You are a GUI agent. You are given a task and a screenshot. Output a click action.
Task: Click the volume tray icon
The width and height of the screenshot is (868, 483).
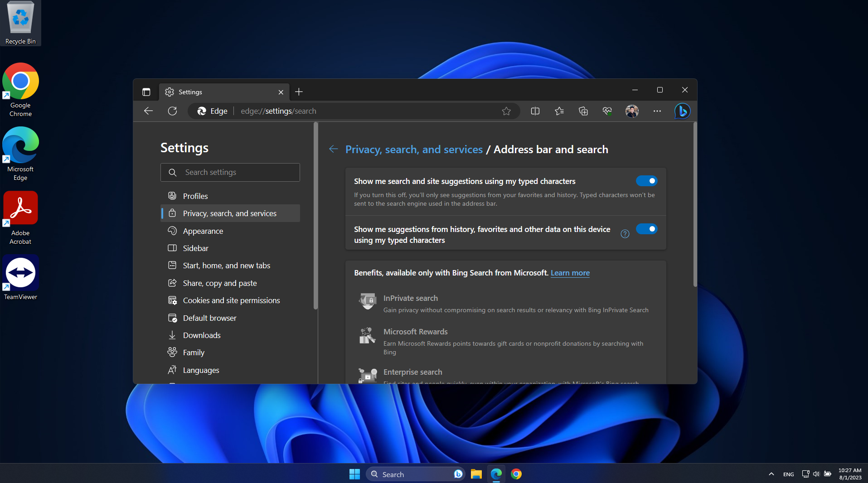[x=816, y=474]
